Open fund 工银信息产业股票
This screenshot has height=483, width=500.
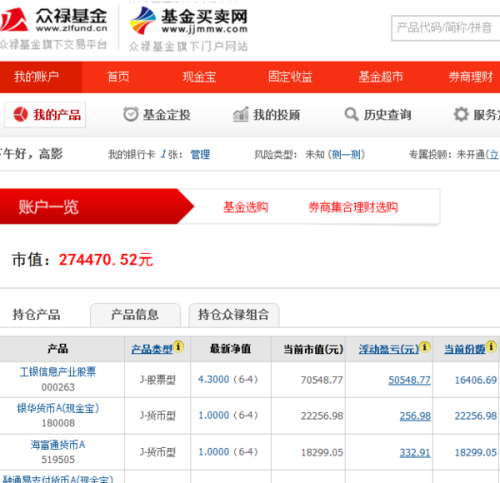point(58,372)
